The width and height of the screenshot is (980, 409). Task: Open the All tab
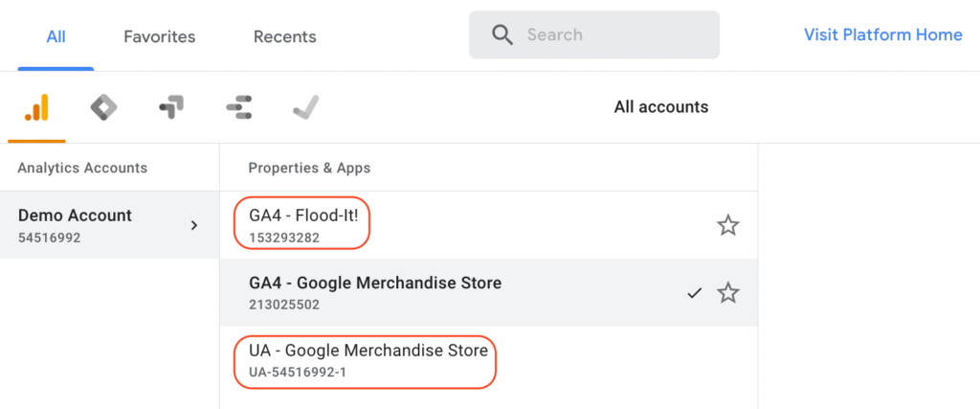(56, 36)
